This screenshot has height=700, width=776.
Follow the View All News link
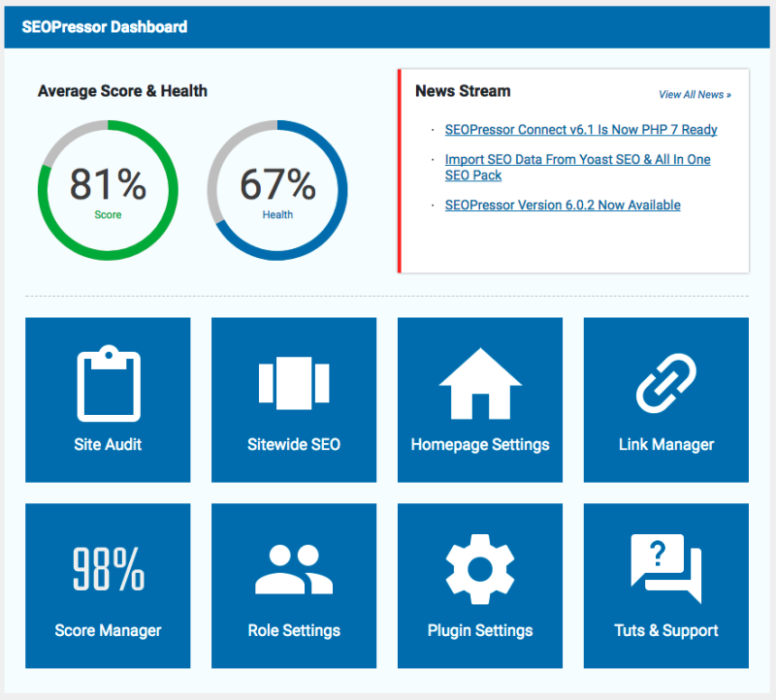coord(695,94)
